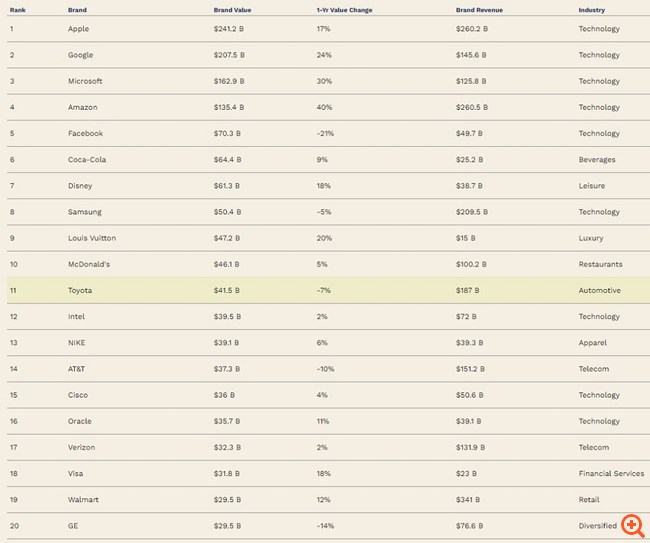
Task: Open the Google brand entry
Action: tap(80, 55)
